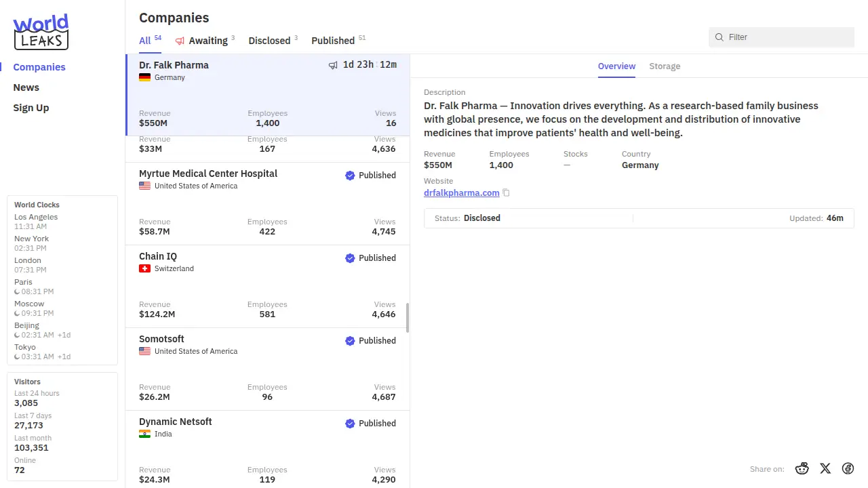Go to Sign Up in sidebar

click(x=31, y=108)
